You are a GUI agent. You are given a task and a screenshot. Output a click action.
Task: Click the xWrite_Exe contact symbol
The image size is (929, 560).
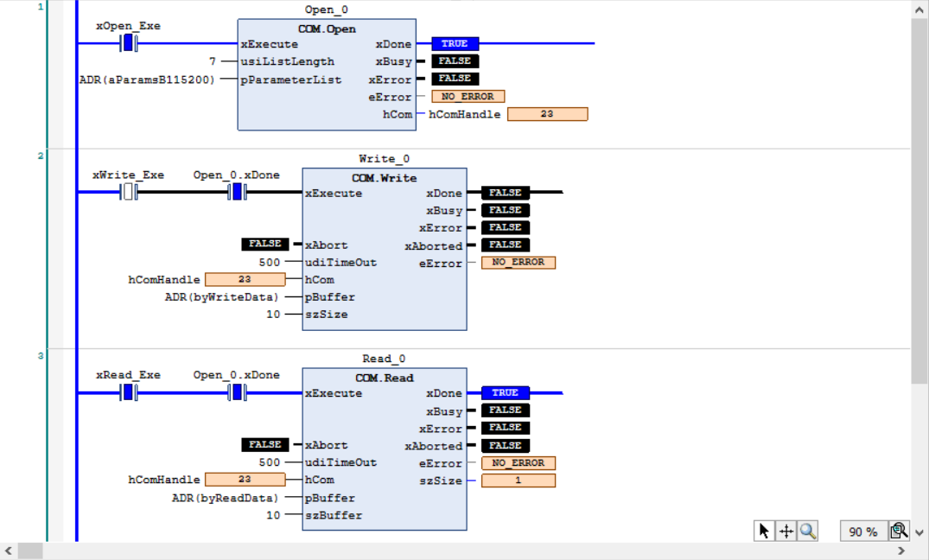129,192
